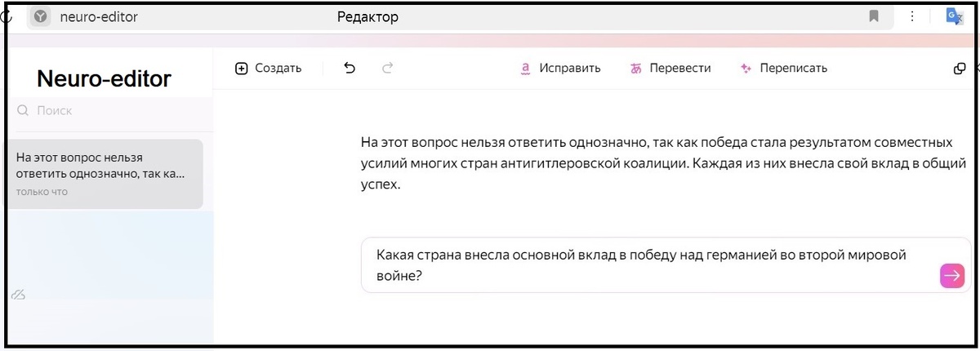
Task: Open the browser three-dot menu
Action: [913, 16]
